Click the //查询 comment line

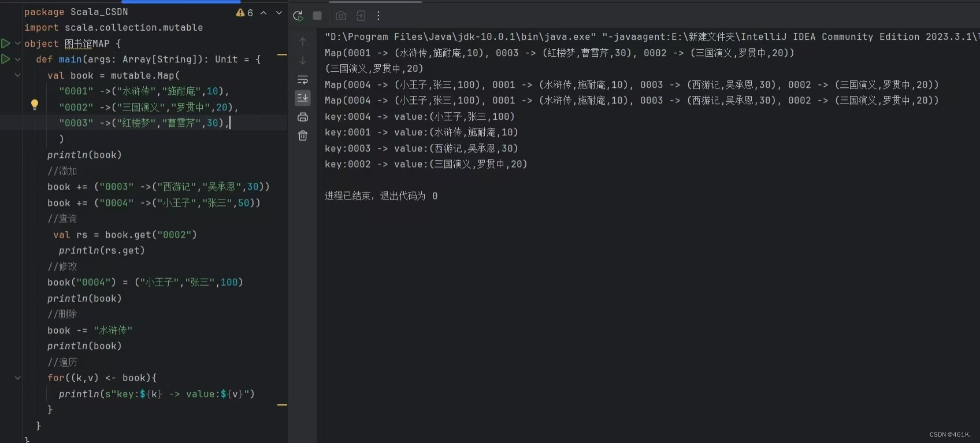[x=62, y=219]
